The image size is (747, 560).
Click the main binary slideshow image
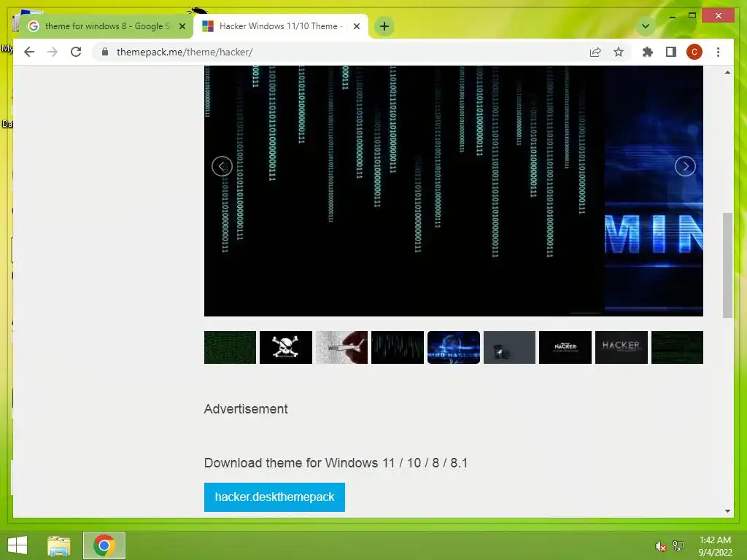[404, 190]
